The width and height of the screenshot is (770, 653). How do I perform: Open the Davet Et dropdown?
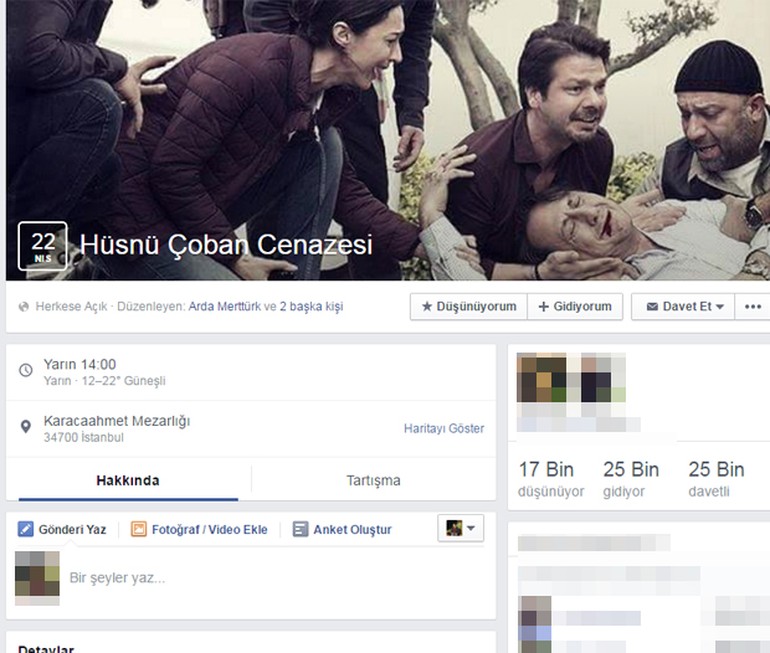pyautogui.click(x=684, y=307)
